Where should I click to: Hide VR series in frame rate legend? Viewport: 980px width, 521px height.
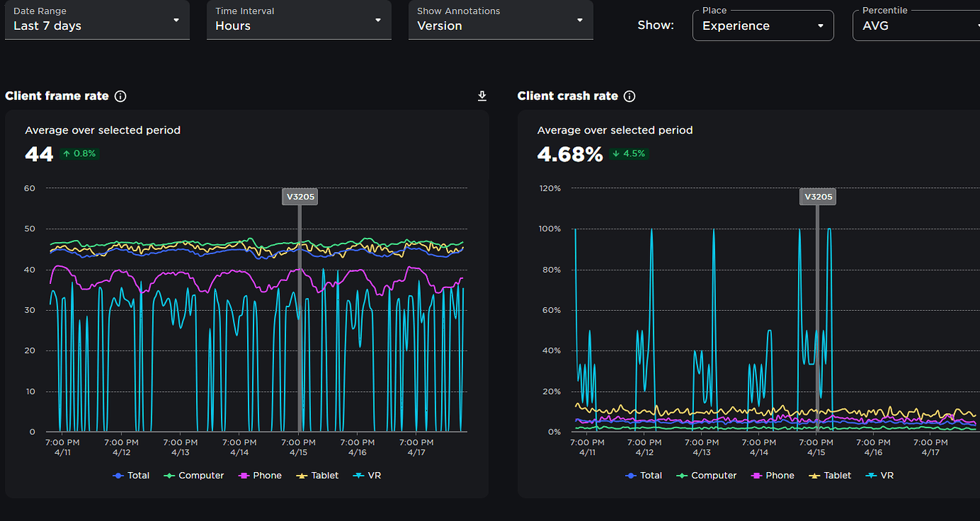click(x=367, y=476)
